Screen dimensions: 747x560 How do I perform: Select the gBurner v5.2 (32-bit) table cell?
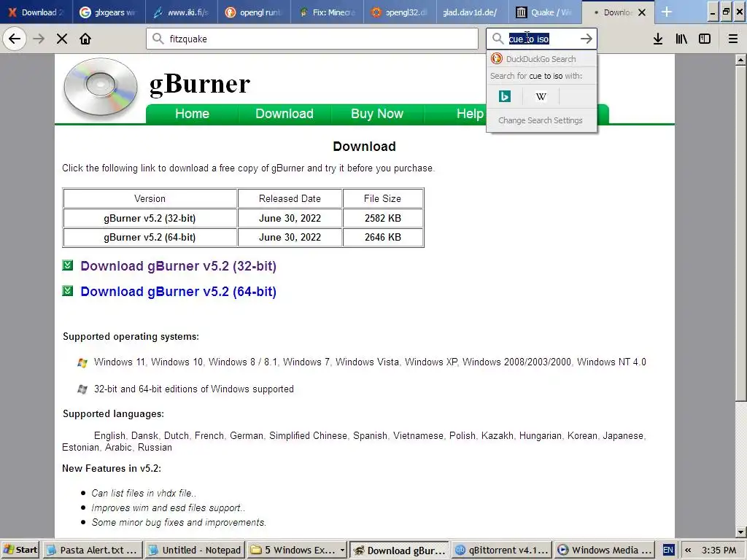click(x=150, y=218)
